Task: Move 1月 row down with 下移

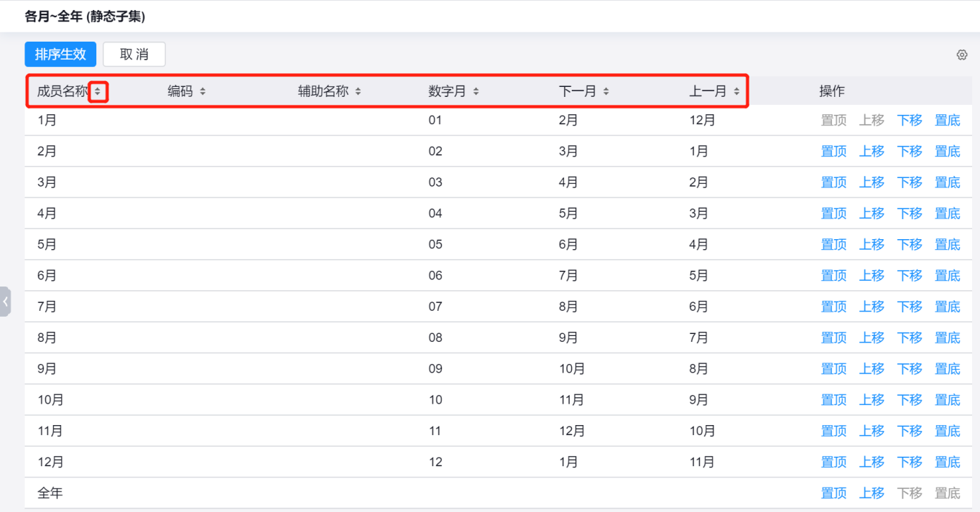Action: 910,121
